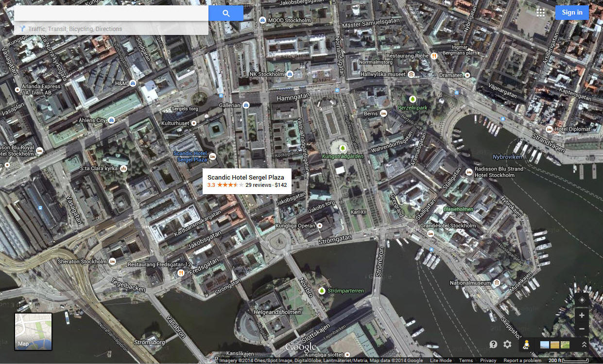Screen dimensions: 603x364
Task: Select the Helgeandsholmen island label
Action: point(277,312)
